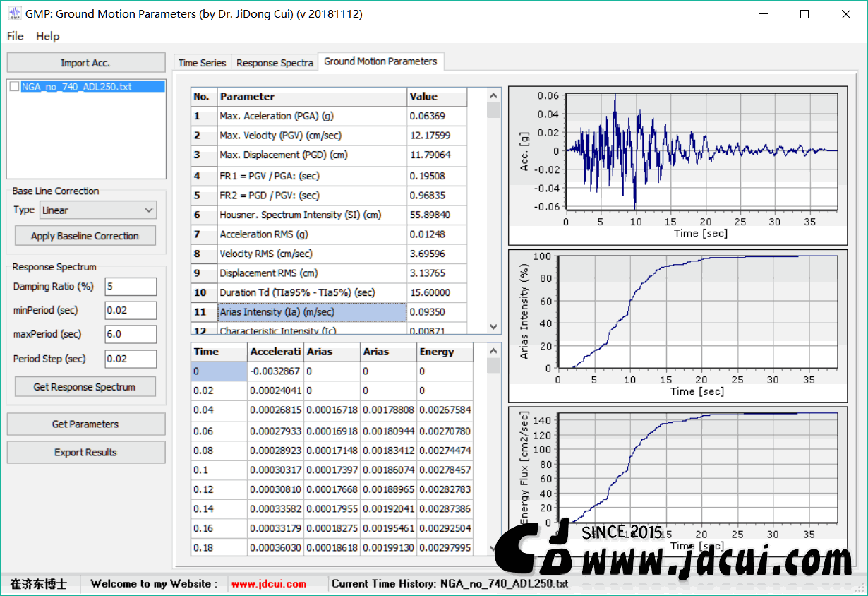
Task: Click the Export Results button
Action: (x=85, y=452)
